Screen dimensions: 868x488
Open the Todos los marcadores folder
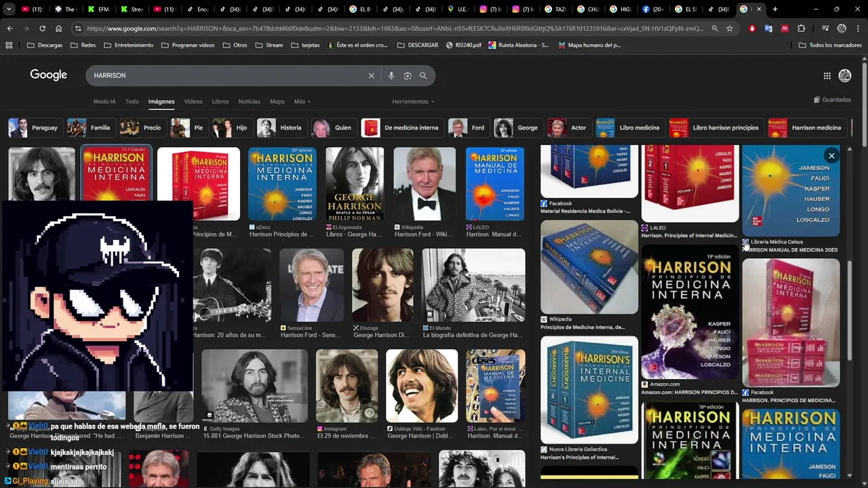831,45
